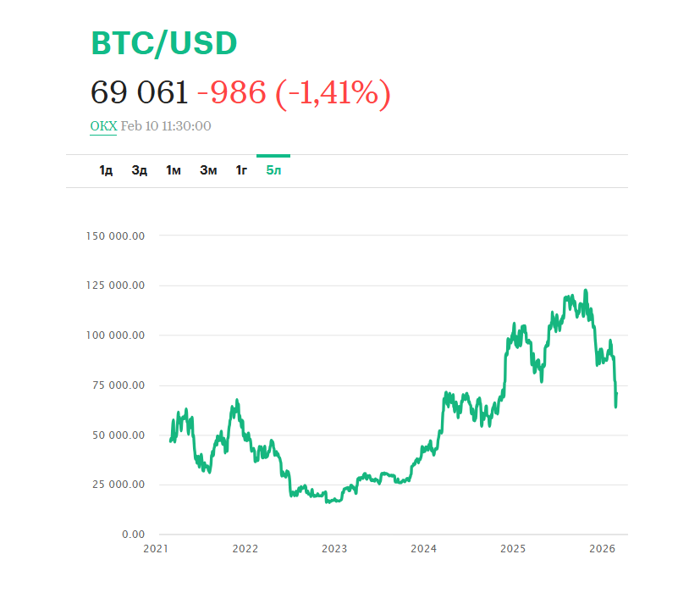Click the 2021 label on the x-axis
This screenshot has height=593, width=700.
coord(156,549)
